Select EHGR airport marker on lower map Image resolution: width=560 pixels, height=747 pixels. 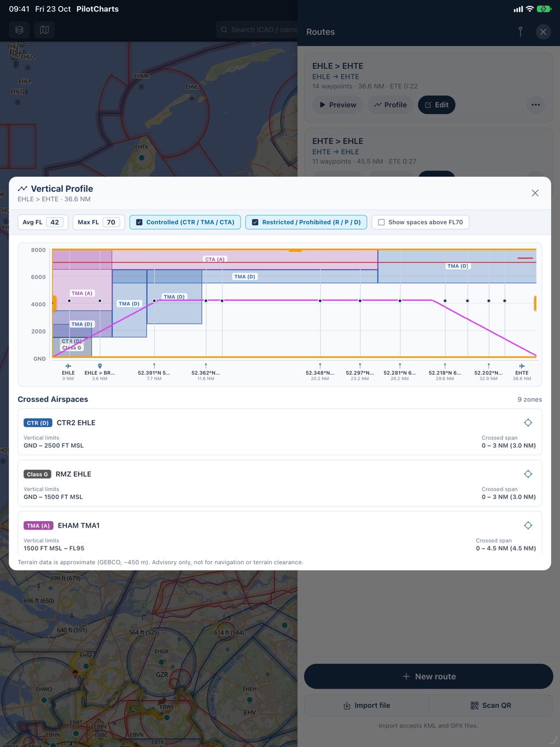(161, 662)
